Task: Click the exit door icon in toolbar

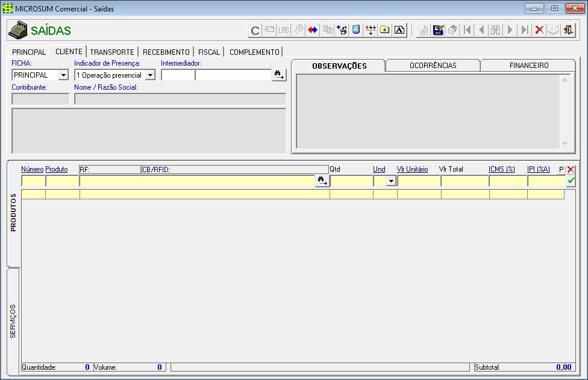Action: click(x=568, y=30)
